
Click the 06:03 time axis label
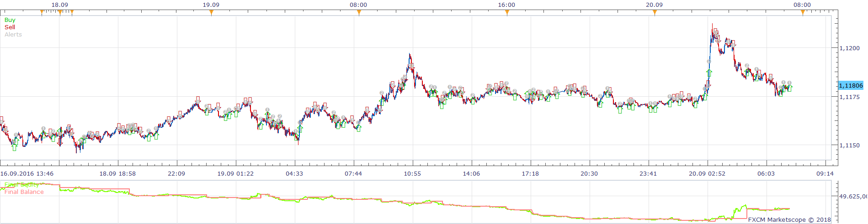coord(766,174)
